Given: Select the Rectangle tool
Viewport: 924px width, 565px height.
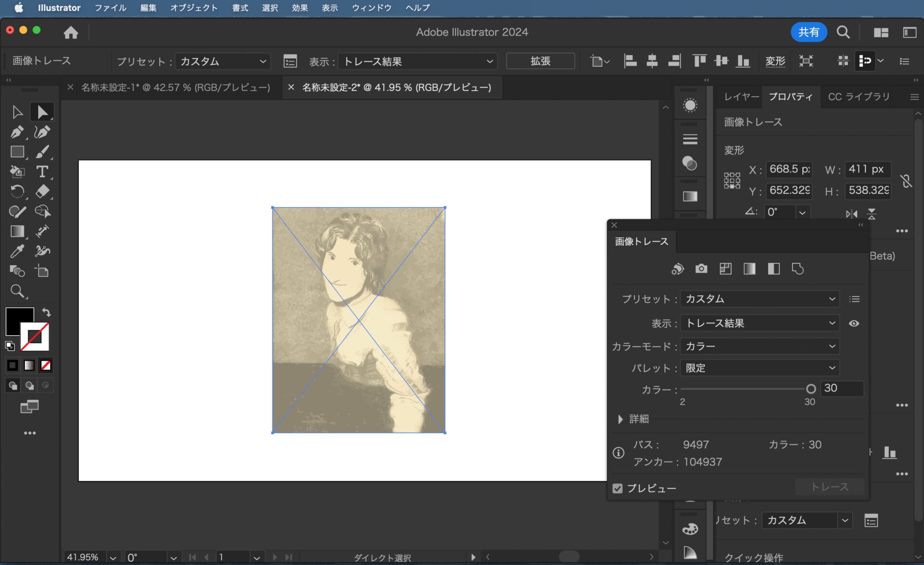Looking at the screenshot, I should click(x=17, y=152).
